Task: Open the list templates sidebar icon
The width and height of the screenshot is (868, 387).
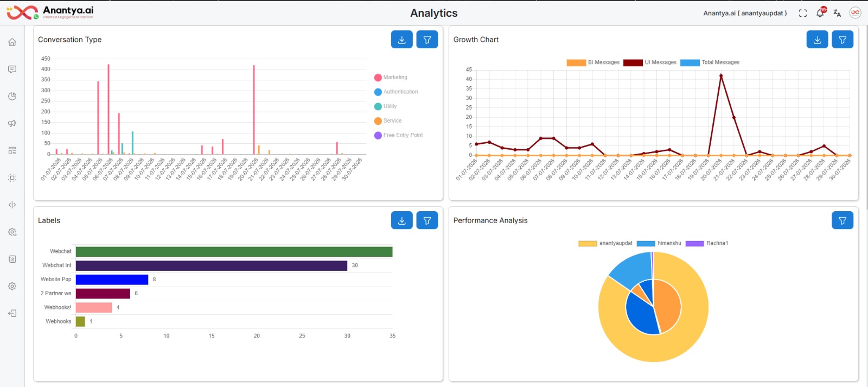Action: (x=12, y=151)
